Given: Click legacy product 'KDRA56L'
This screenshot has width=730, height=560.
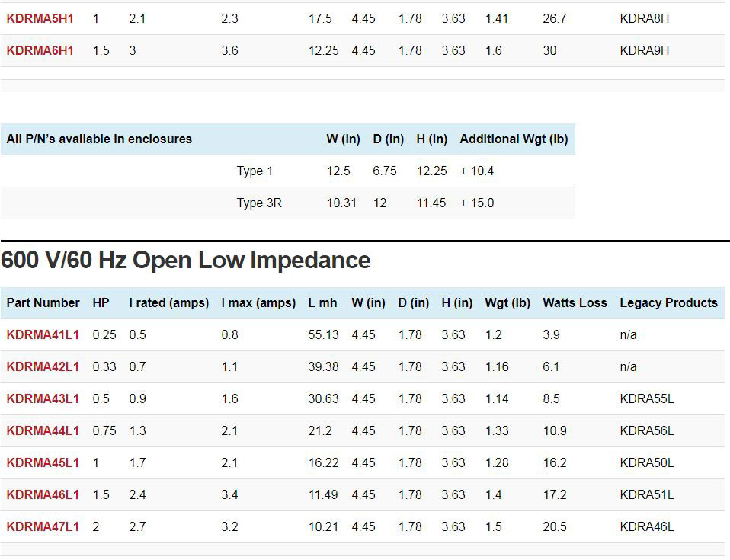Looking at the screenshot, I should coord(647,430).
